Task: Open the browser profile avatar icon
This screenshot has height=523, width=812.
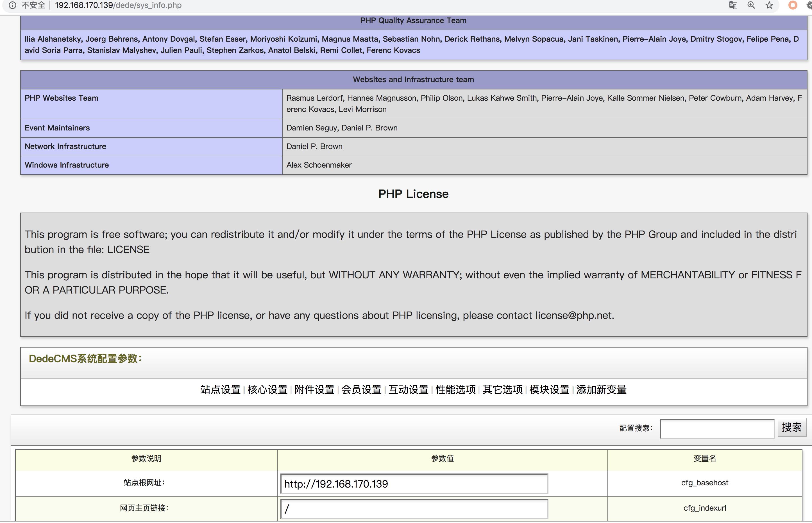Action: tap(793, 5)
